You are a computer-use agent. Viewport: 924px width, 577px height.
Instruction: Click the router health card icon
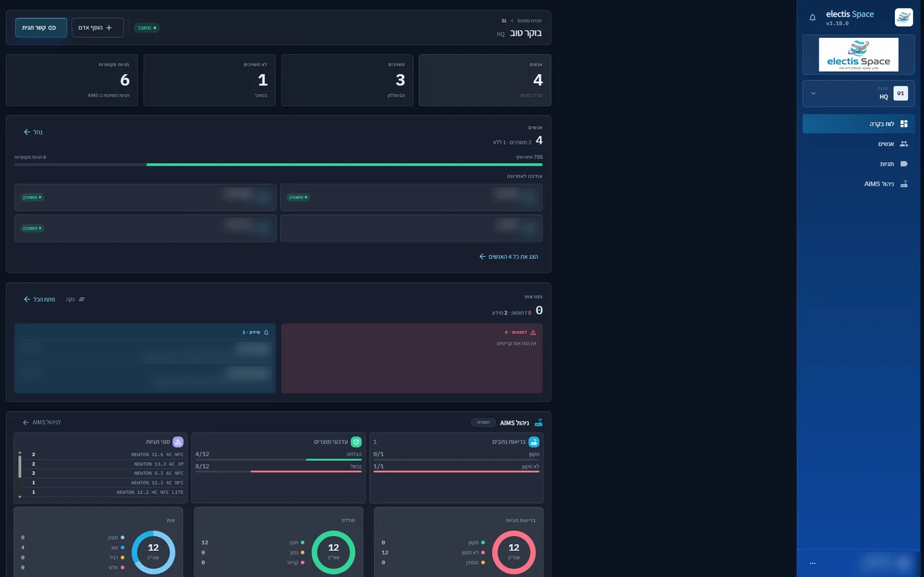click(x=534, y=442)
